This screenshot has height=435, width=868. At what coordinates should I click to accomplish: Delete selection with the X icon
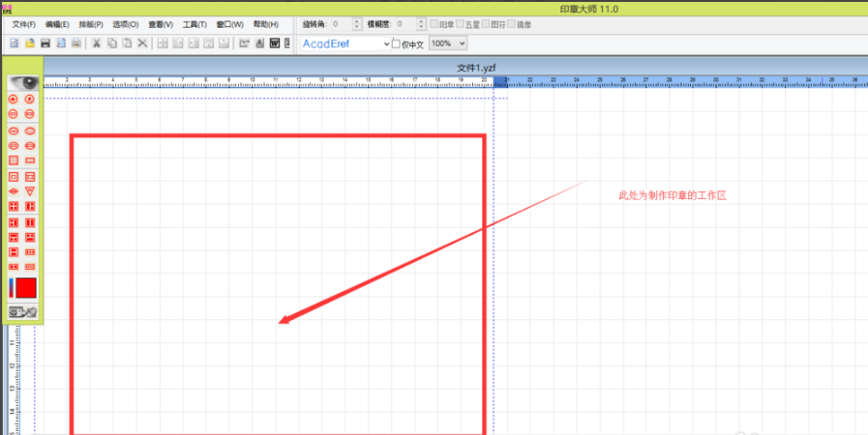click(x=142, y=43)
